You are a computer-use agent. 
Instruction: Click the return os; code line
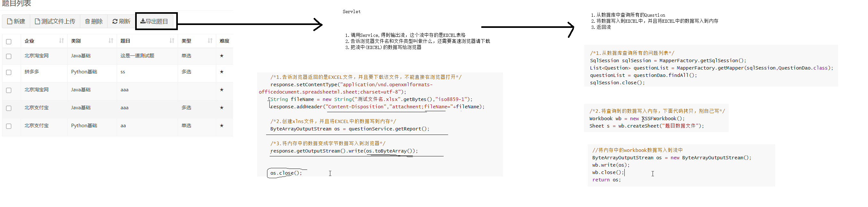click(606, 180)
